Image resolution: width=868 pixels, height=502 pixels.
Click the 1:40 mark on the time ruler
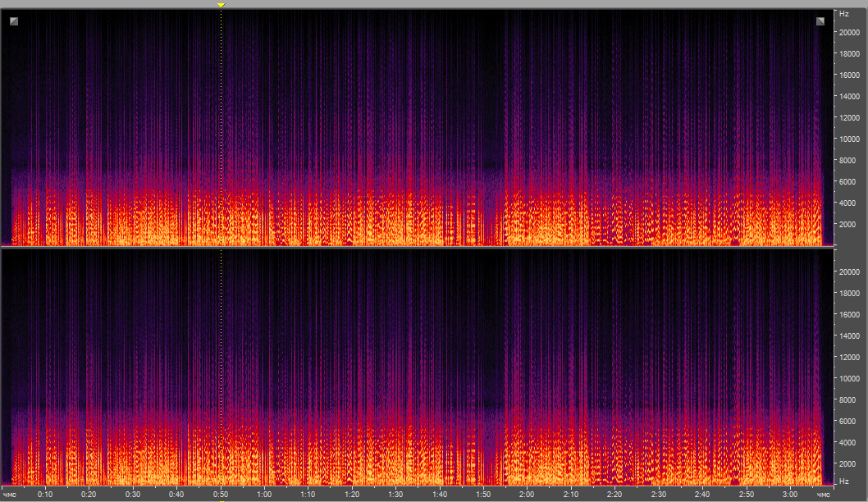[x=440, y=495]
